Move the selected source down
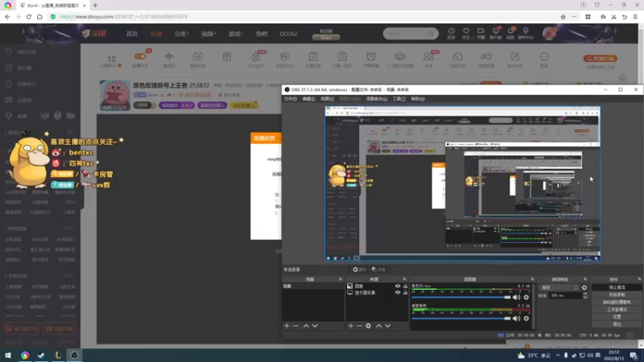The height and width of the screenshot is (362, 644). (388, 326)
